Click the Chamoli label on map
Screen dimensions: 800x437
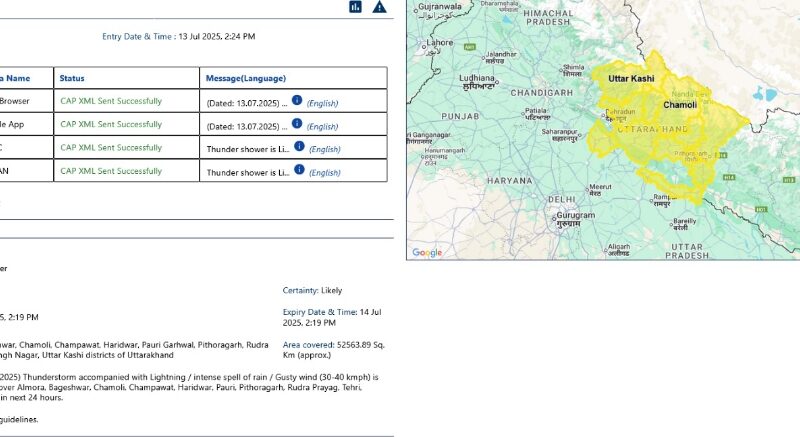point(680,104)
